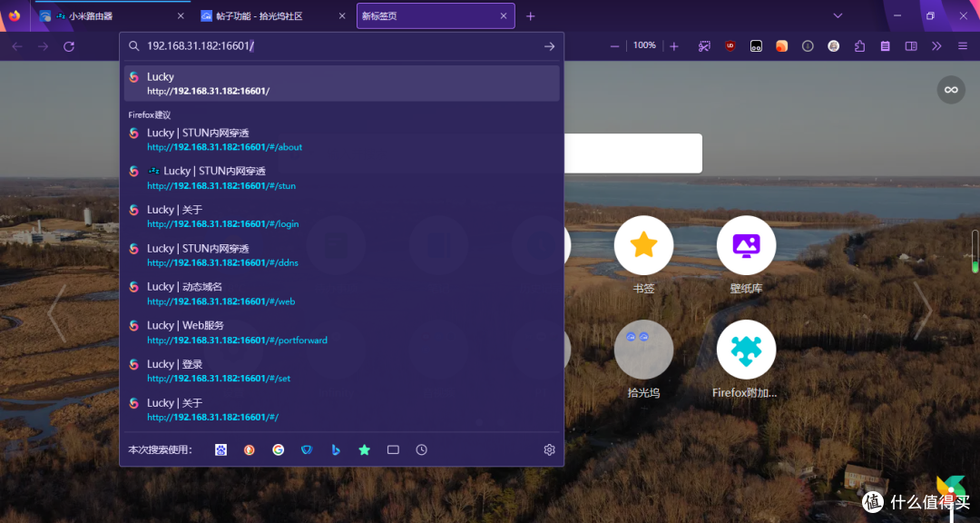Expand the toolbar overflow chevrons
This screenshot has height=523, width=980.
(936, 46)
